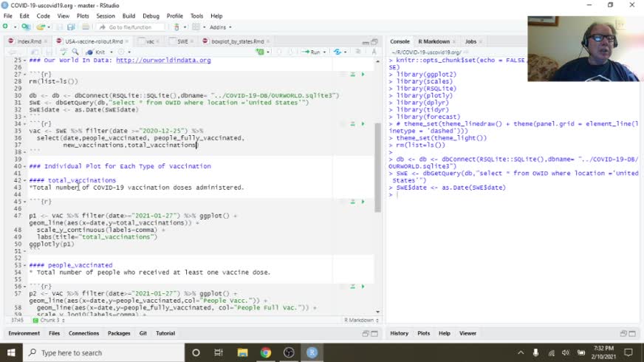Click the visual markdown editor icon

point(374,52)
